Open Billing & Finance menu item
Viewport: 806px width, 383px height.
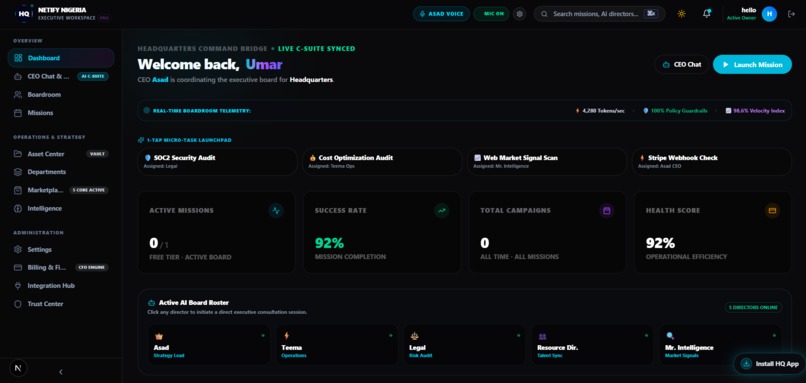click(x=61, y=267)
